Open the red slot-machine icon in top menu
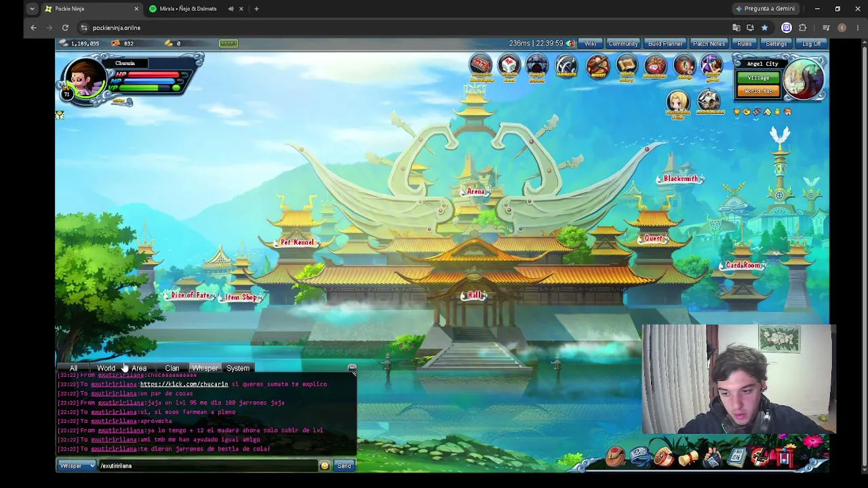This screenshot has height=488, width=868. (480, 66)
